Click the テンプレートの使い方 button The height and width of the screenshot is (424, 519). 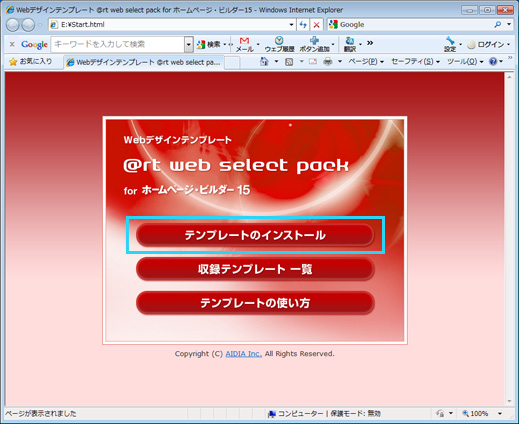pos(255,303)
